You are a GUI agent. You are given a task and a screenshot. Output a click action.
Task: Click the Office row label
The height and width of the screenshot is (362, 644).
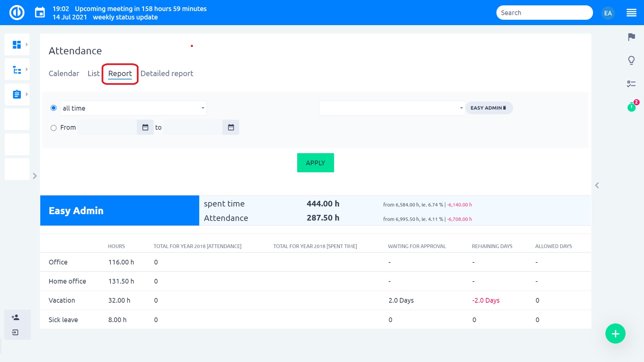58,262
